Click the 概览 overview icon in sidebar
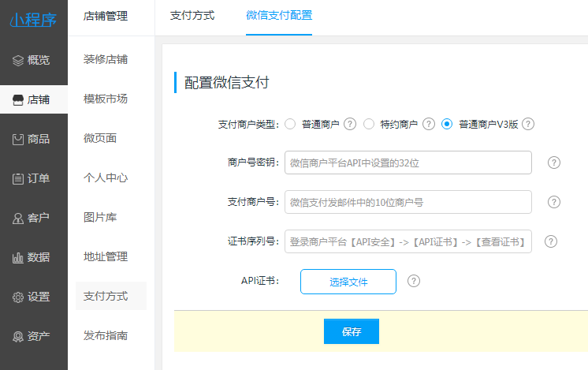The width and height of the screenshot is (588, 370). [x=17, y=60]
